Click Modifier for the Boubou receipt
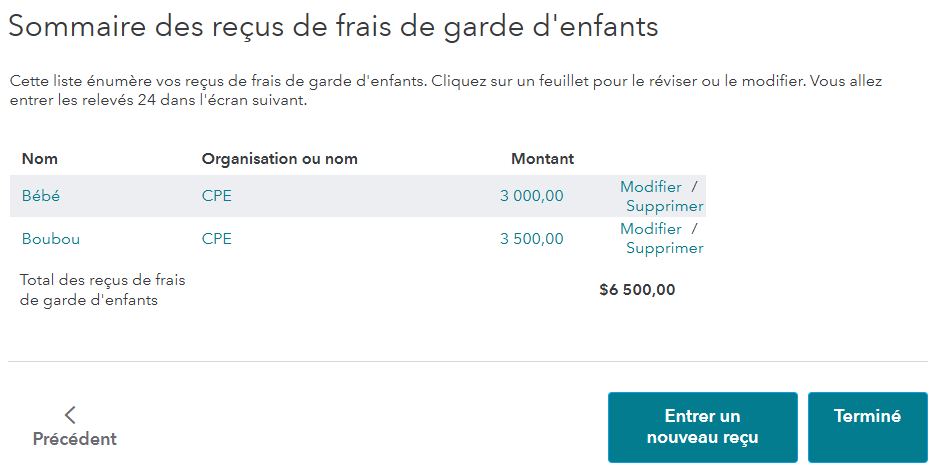 point(651,229)
